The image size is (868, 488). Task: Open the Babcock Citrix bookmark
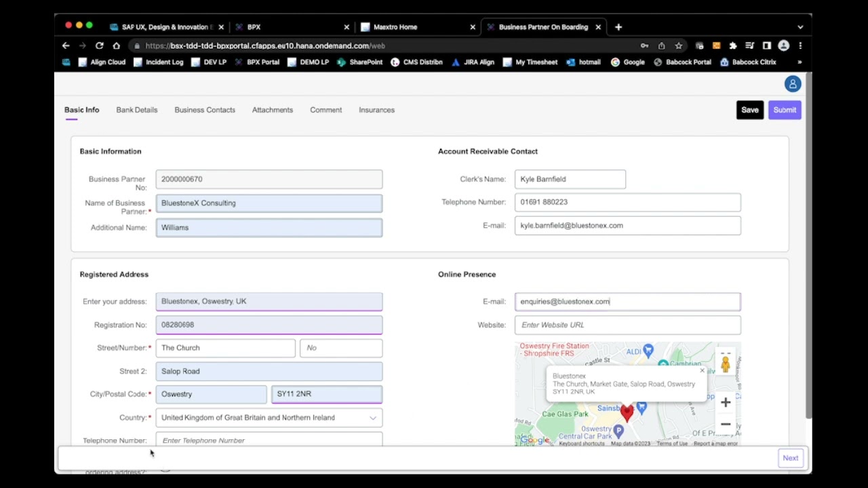pos(748,62)
